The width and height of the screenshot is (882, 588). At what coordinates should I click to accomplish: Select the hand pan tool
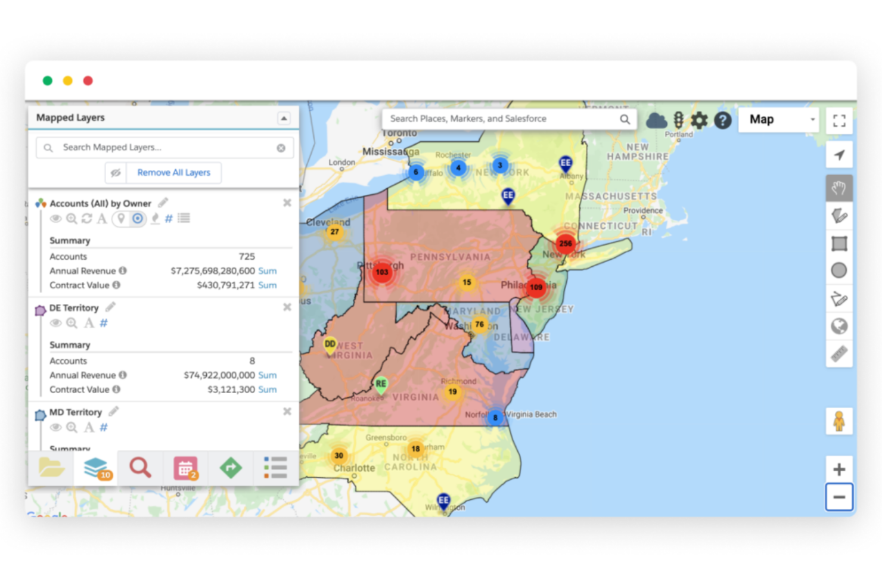(x=838, y=188)
